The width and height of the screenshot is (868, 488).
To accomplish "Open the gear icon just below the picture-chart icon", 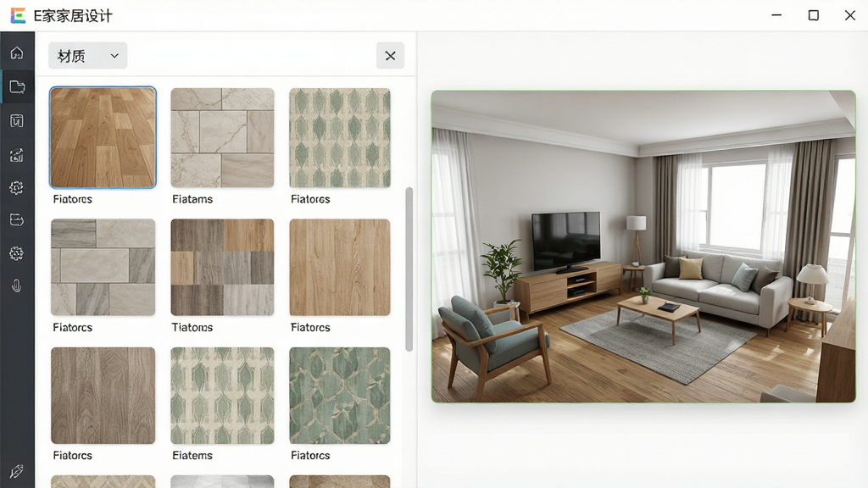I will click(17, 187).
